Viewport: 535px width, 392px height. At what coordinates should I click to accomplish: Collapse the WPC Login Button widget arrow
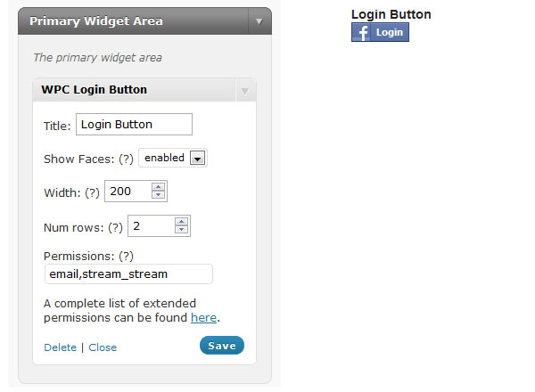coord(244,91)
